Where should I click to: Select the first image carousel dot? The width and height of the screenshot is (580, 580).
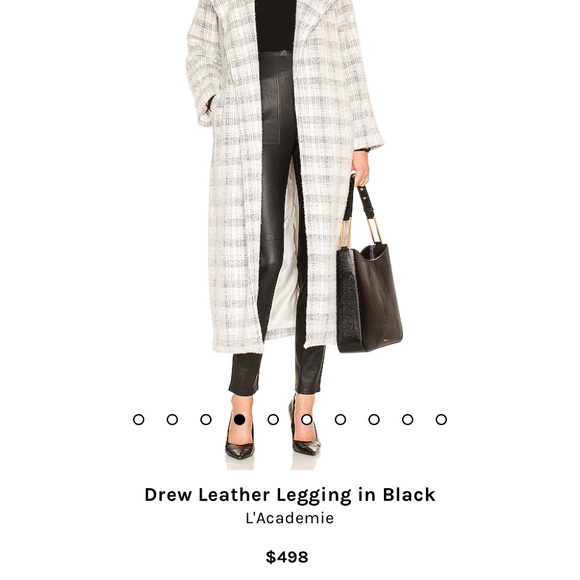pos(138,419)
